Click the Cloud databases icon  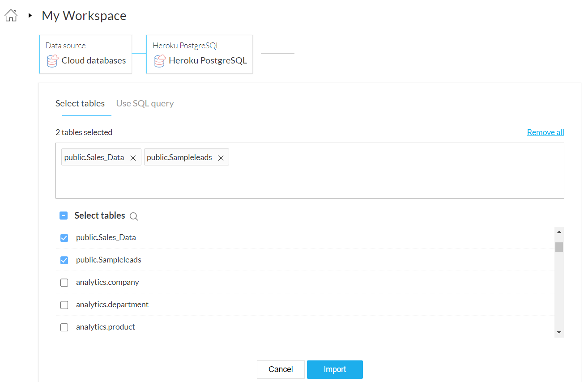coord(52,61)
